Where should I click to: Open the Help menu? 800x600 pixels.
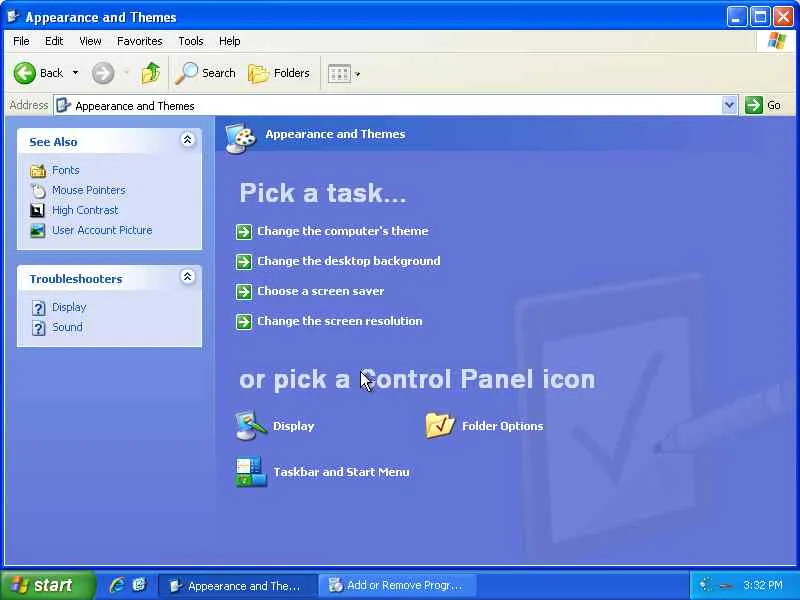(230, 41)
